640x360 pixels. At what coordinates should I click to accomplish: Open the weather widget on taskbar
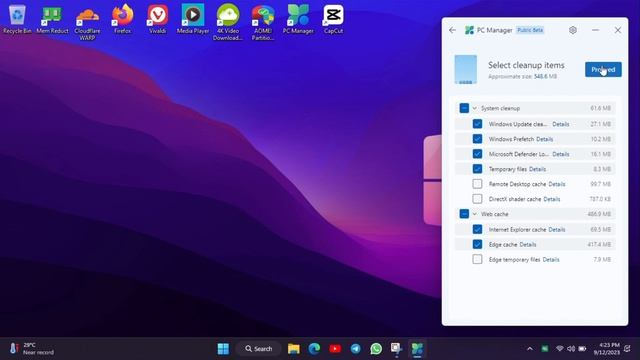[31, 349]
